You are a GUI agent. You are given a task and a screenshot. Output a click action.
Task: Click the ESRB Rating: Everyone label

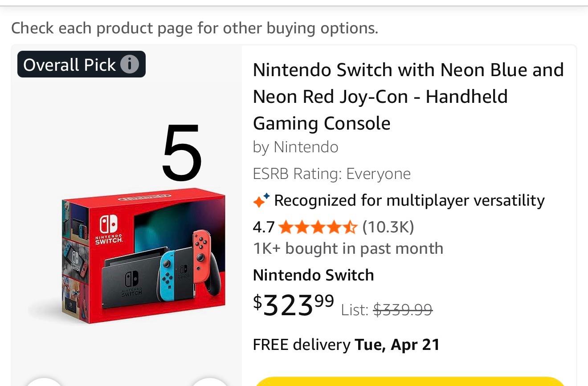(331, 174)
